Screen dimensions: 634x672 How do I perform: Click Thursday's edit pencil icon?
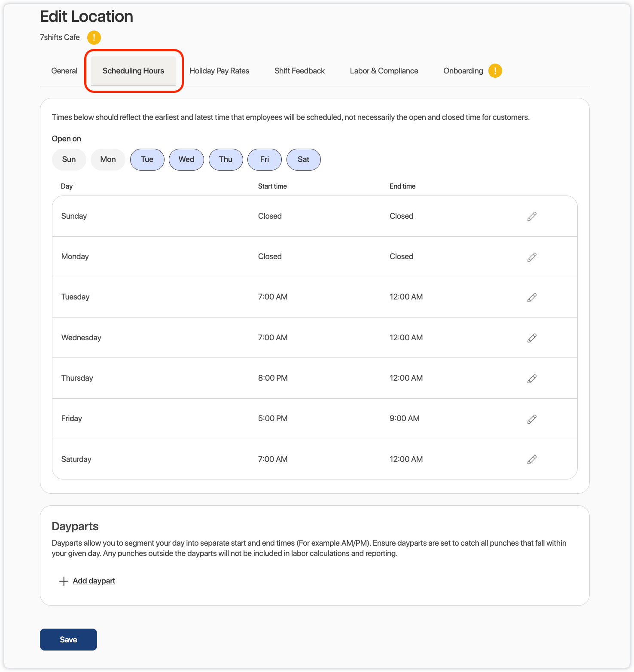(x=532, y=379)
